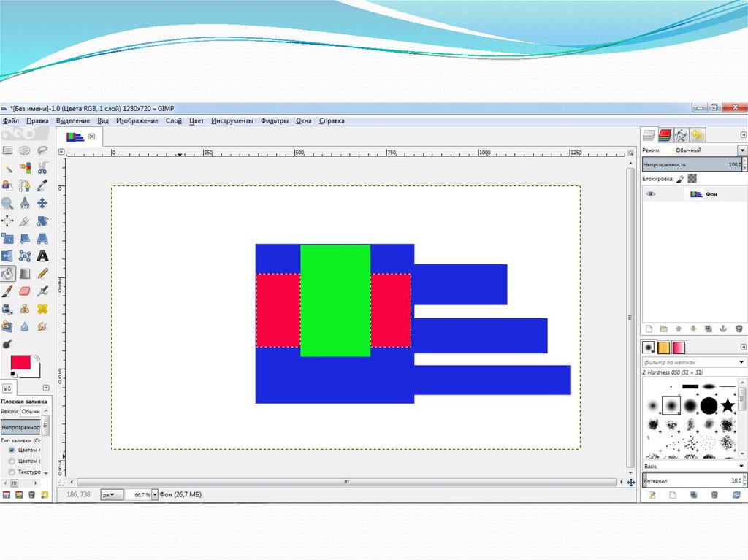Viewport: 748px width, 560px height.
Task: Select the Paths tool in toolbox
Action: 25,185
